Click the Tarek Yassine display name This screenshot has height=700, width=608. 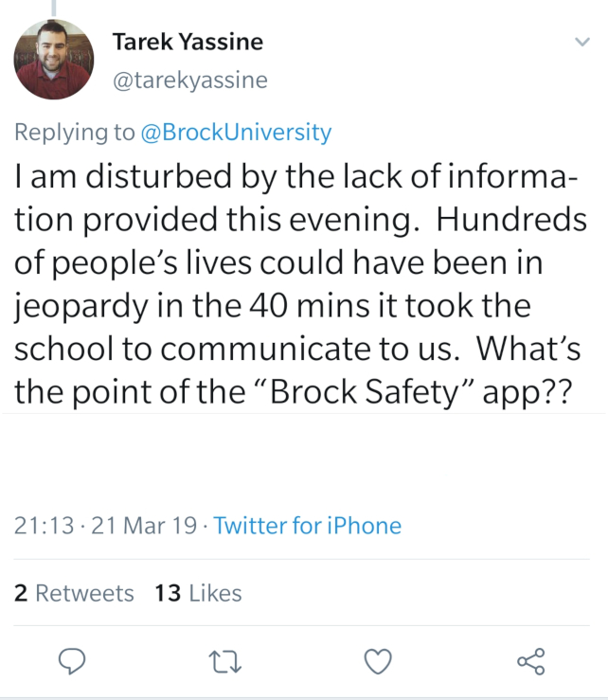tap(188, 42)
